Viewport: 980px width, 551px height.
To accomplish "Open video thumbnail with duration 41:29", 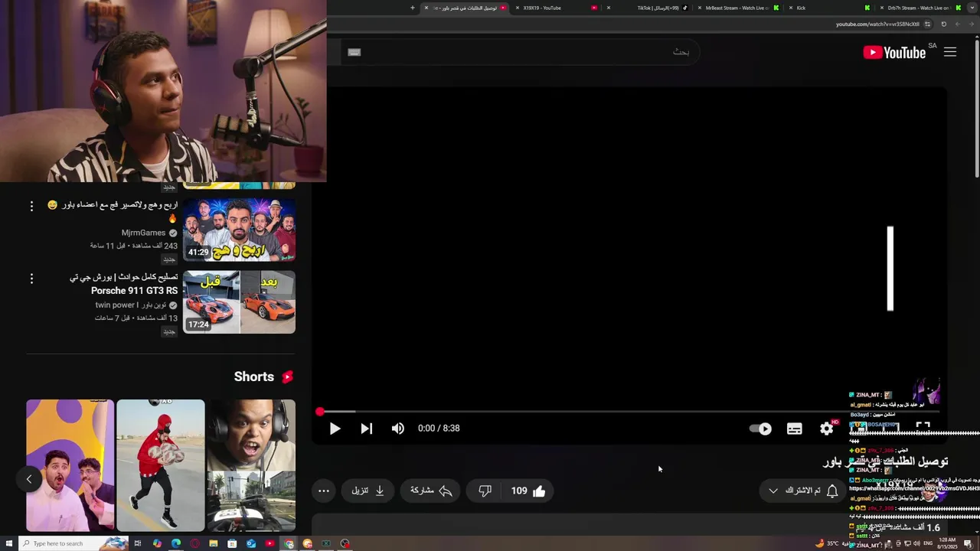I will (x=239, y=230).
